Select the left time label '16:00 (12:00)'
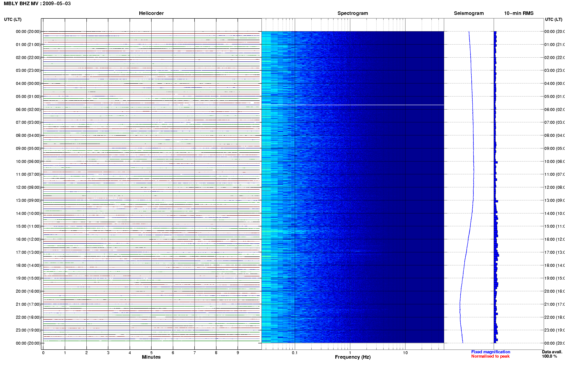588x368 pixels. coord(28,239)
